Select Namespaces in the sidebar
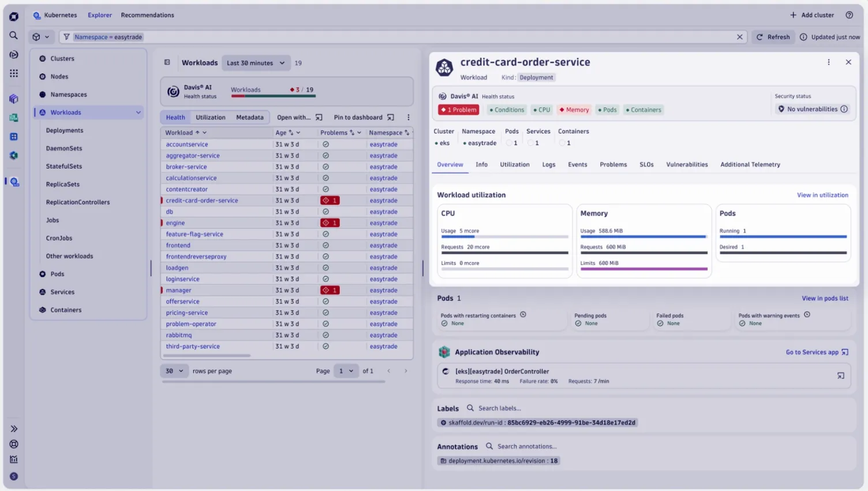The height and width of the screenshot is (491, 868). [x=69, y=95]
